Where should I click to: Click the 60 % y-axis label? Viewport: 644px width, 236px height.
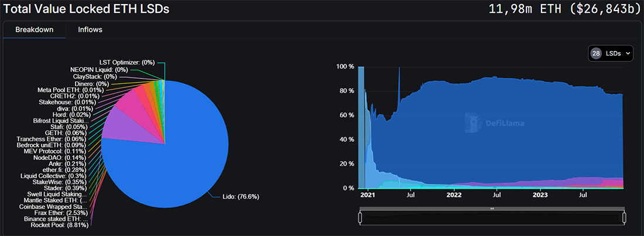pyautogui.click(x=347, y=115)
